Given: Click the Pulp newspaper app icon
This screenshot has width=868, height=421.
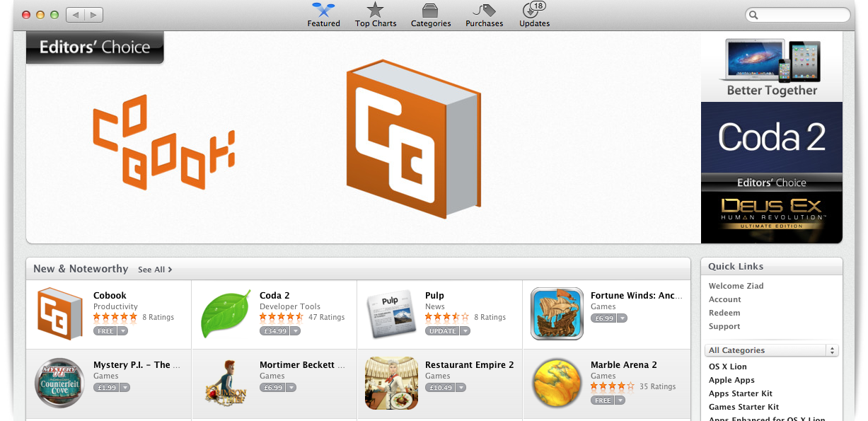Looking at the screenshot, I should coord(392,313).
